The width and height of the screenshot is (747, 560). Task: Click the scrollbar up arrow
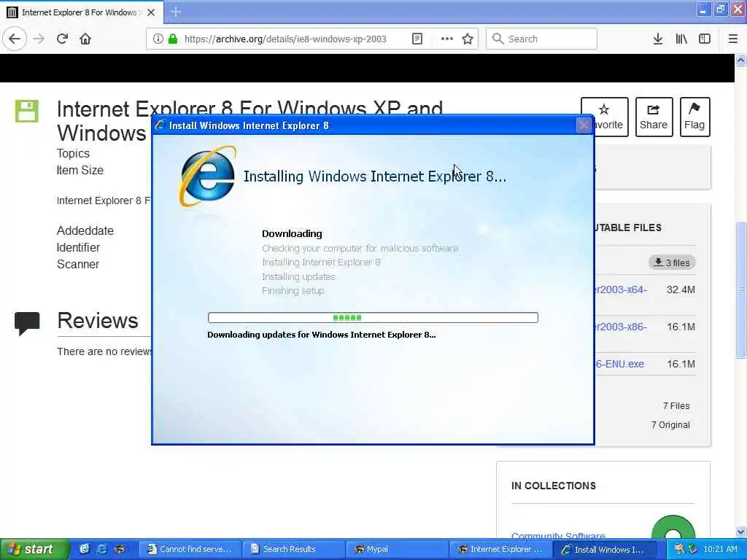(740, 60)
